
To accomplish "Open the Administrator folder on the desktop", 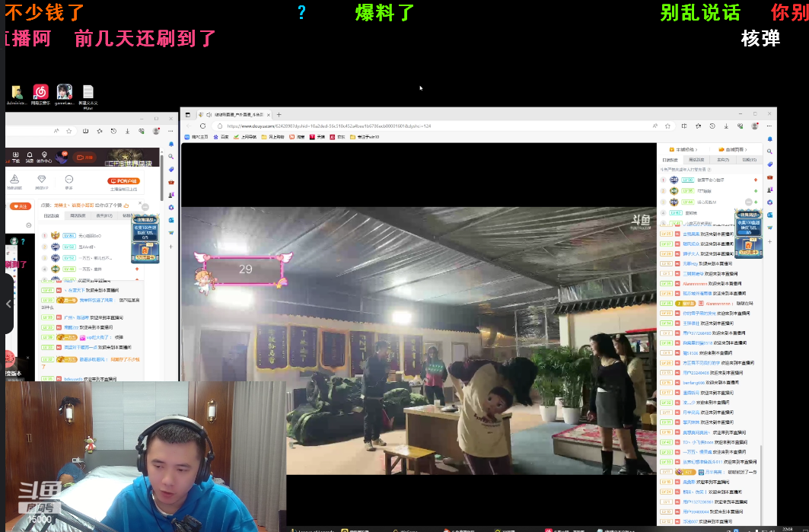I will [17, 95].
